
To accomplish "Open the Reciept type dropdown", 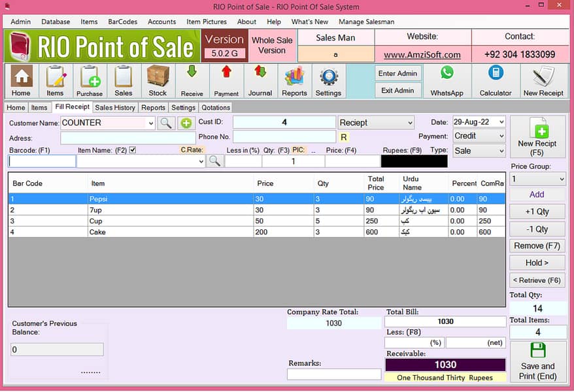I will tap(376, 123).
